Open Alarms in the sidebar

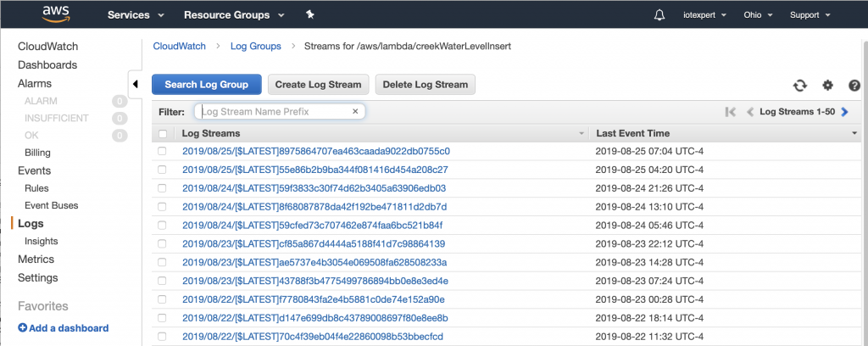34,84
